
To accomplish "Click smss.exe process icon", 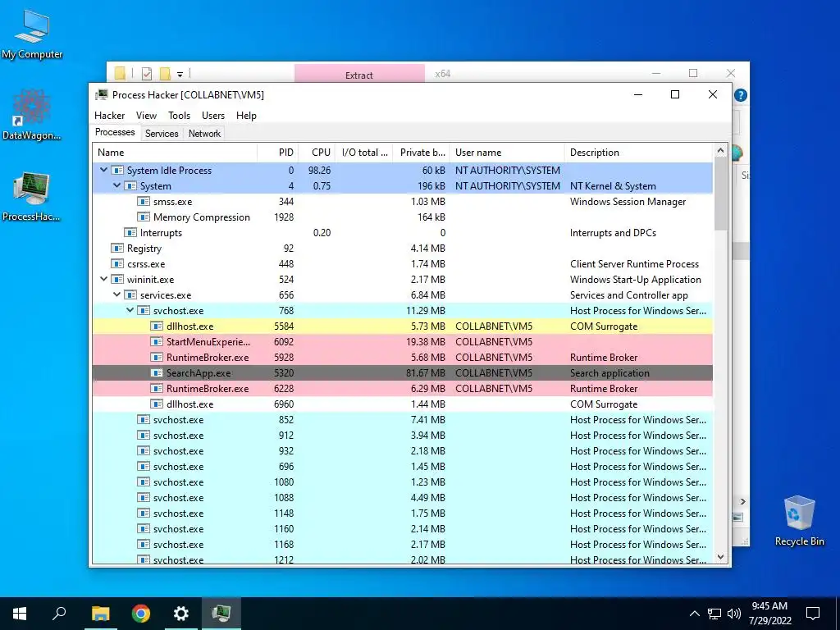I will [x=143, y=202].
